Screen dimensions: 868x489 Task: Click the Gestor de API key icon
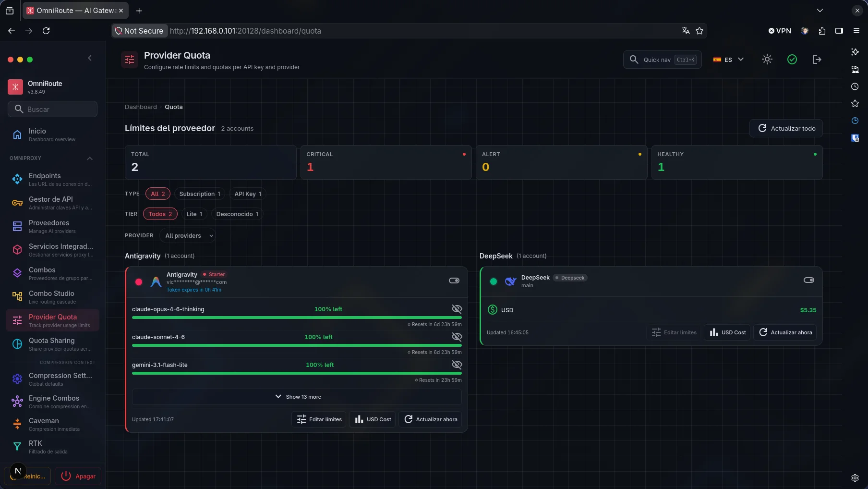[x=17, y=203]
